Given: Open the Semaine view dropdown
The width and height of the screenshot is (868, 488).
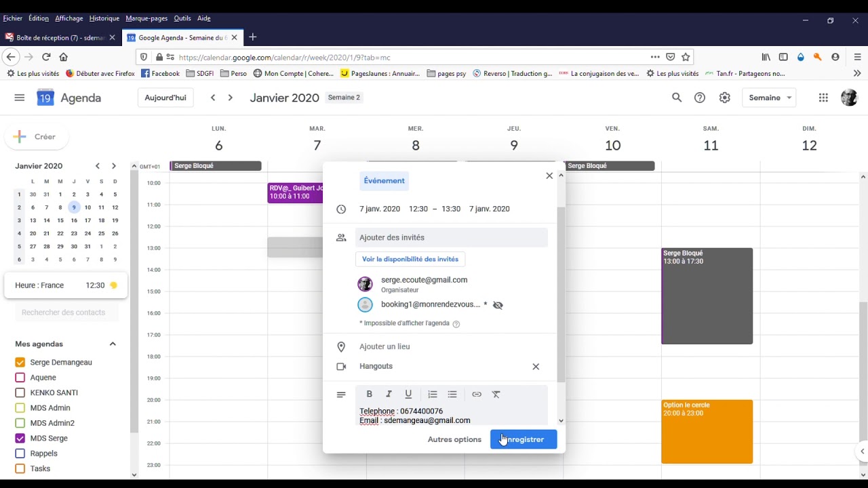Looking at the screenshot, I should (769, 98).
